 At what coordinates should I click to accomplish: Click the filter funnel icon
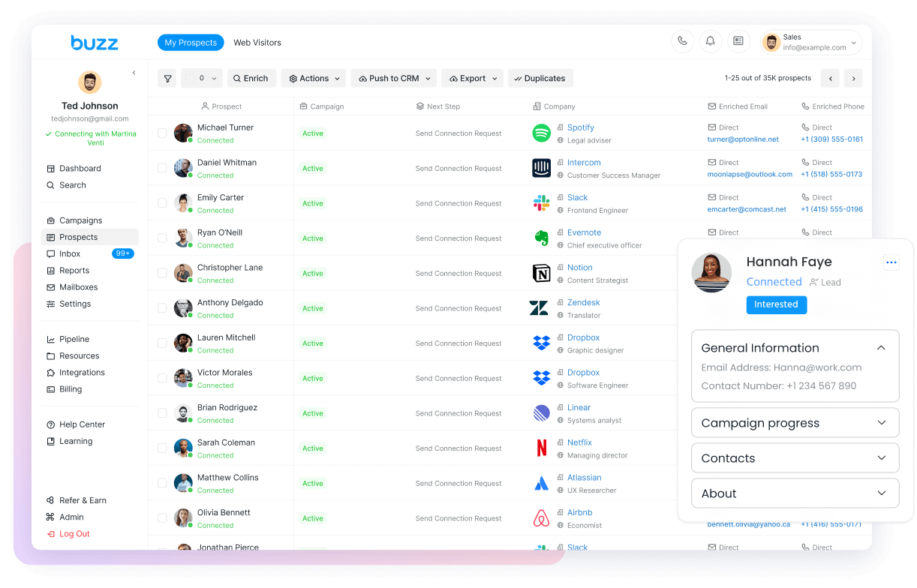coord(167,78)
